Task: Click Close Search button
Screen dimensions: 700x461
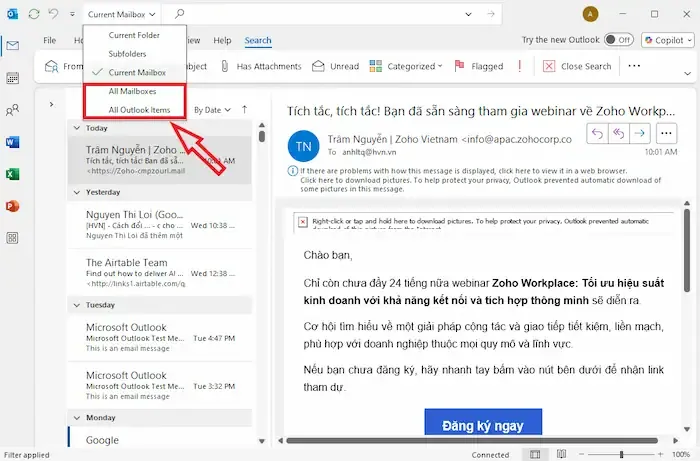Action: [x=577, y=66]
